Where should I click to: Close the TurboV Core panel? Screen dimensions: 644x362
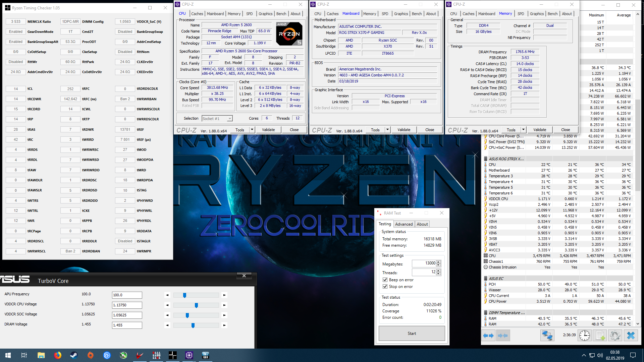(244, 276)
